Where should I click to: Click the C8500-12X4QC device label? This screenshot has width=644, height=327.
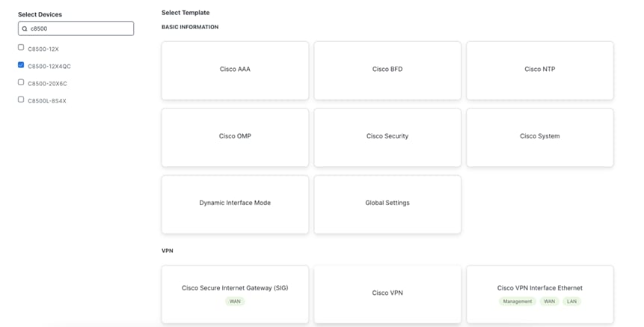49,66
